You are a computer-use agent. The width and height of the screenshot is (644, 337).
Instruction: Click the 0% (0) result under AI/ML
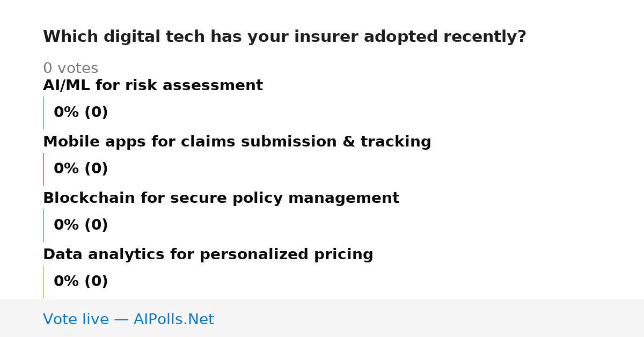[81, 113]
